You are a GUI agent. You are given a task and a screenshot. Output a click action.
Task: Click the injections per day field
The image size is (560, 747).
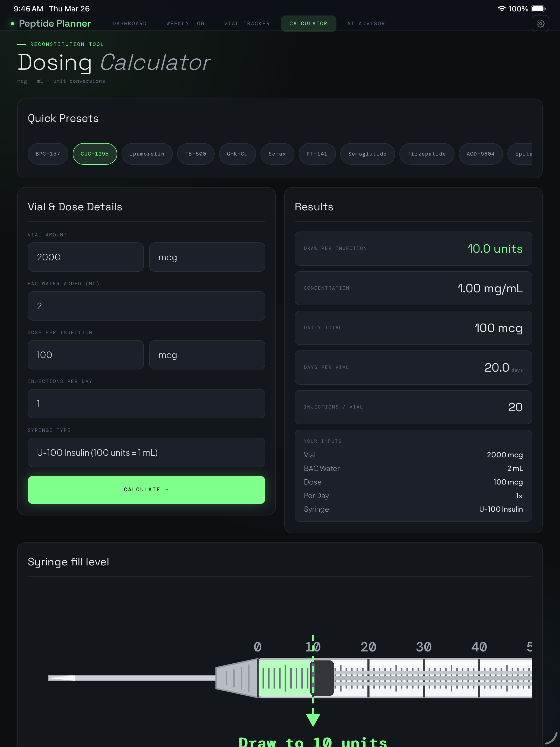coord(147,404)
